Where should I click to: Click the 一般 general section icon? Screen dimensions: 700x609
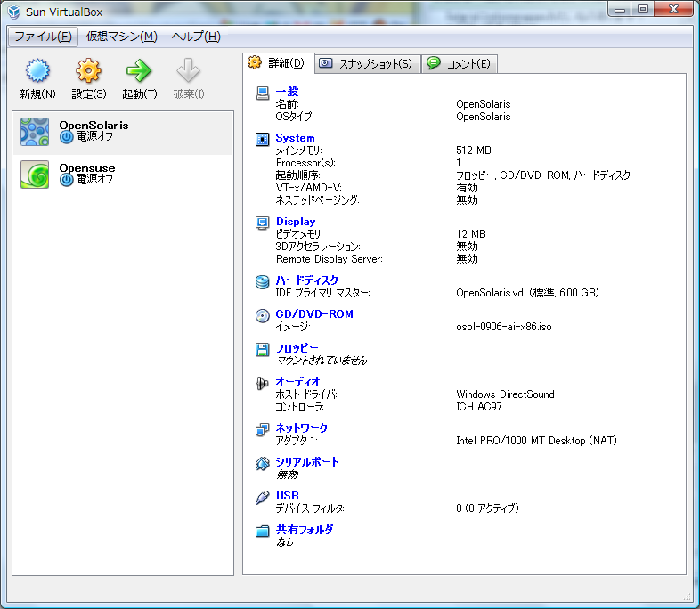click(263, 93)
